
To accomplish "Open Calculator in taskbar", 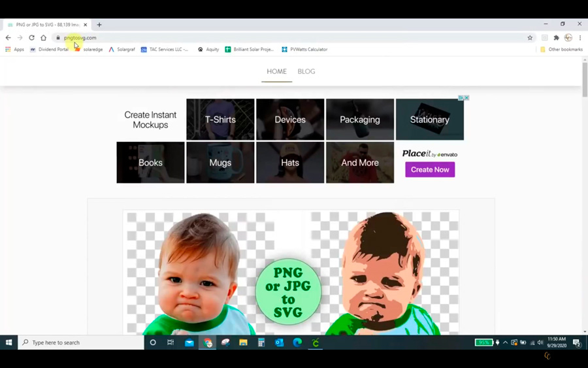I will pos(261,343).
